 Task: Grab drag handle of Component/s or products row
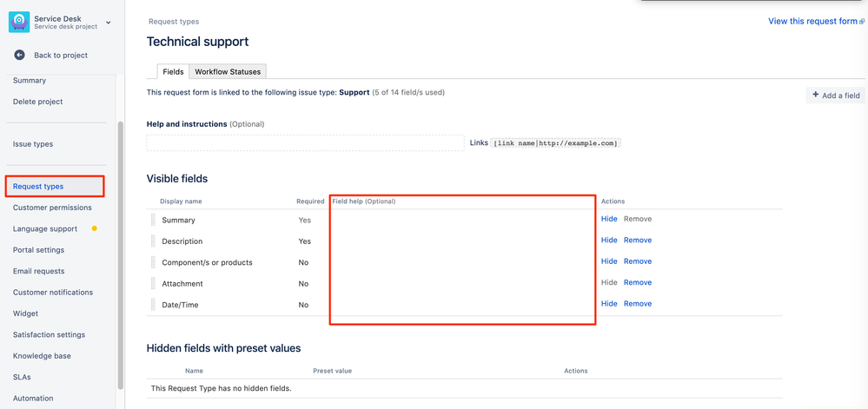153,261
